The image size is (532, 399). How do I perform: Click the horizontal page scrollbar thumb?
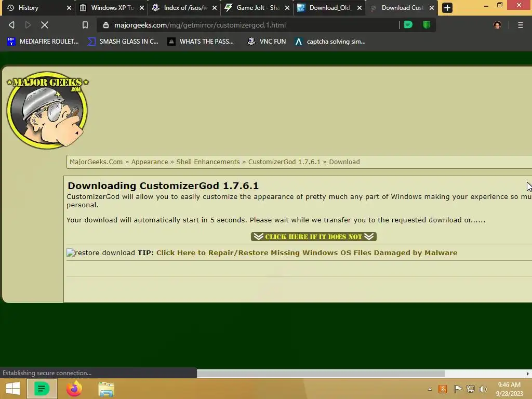pyautogui.click(x=321, y=374)
